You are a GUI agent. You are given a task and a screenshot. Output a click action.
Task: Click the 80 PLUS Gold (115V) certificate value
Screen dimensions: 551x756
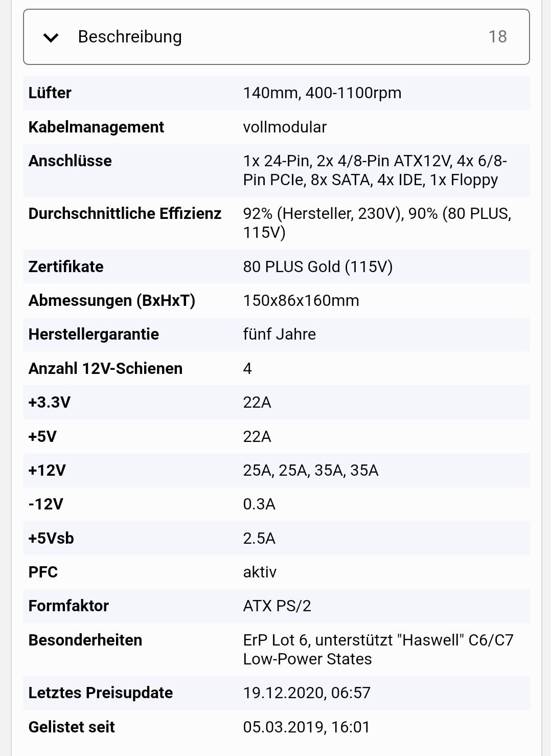pyautogui.click(x=317, y=266)
